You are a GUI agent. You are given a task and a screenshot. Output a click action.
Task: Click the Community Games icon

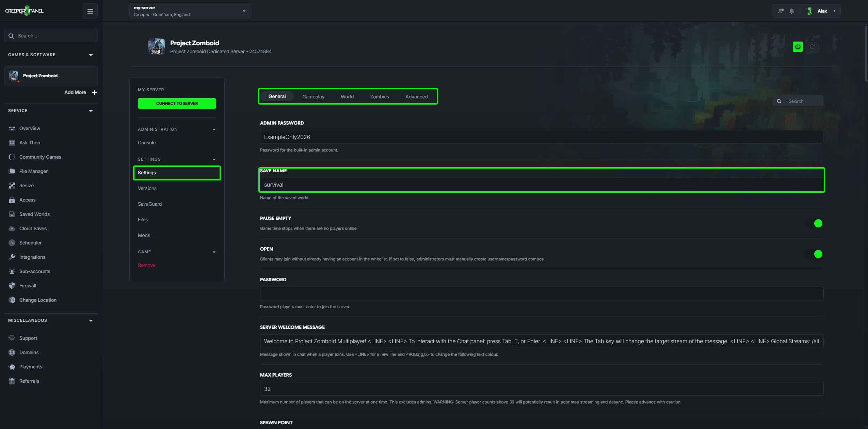[12, 157]
